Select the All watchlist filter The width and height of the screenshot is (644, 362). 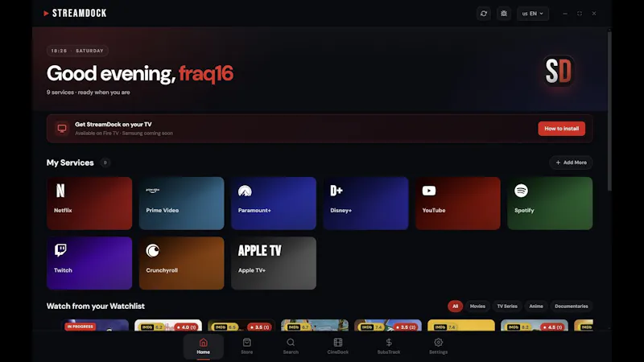click(x=455, y=306)
